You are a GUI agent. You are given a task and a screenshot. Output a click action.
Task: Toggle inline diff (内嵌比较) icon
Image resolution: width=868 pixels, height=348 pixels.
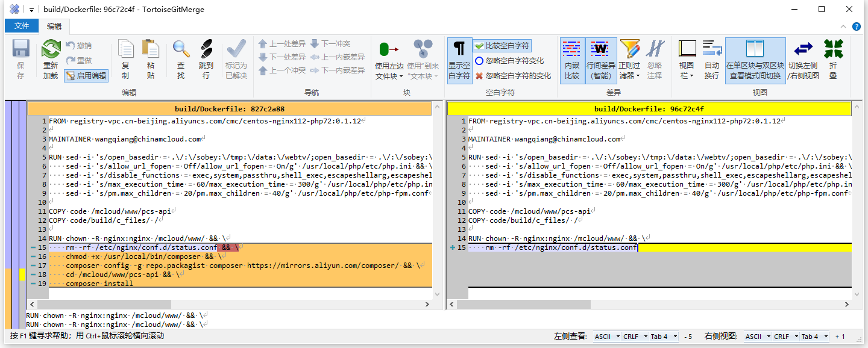tap(572, 60)
